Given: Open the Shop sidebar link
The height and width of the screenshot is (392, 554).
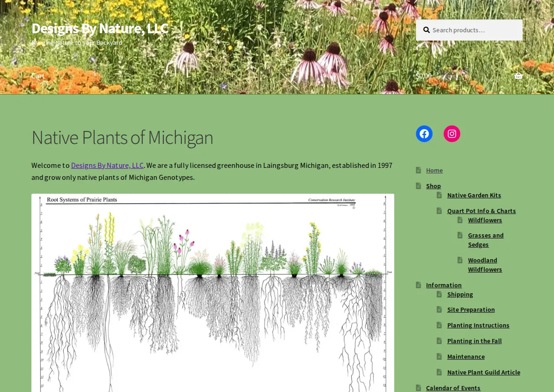Looking at the screenshot, I should coord(434,186).
